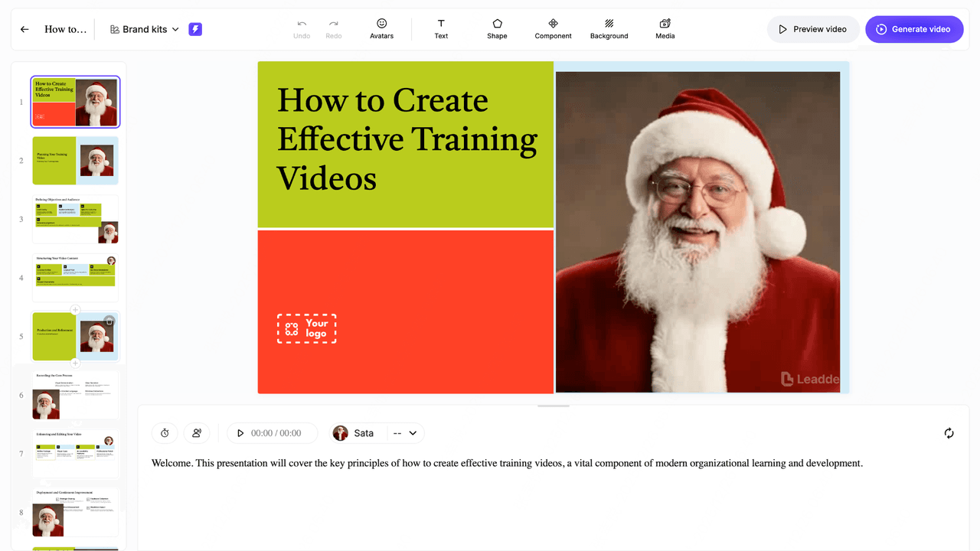Expand the voice style dropdown next to Sata

point(406,433)
